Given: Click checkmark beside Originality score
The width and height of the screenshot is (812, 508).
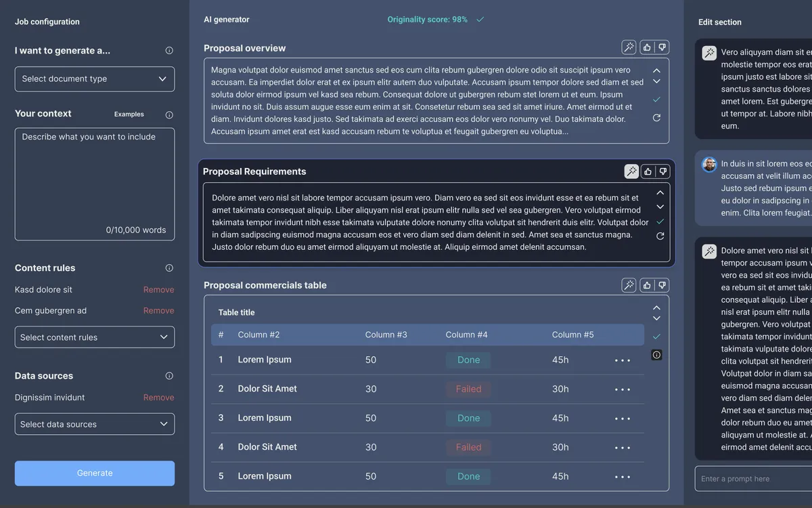Looking at the screenshot, I should (480, 20).
